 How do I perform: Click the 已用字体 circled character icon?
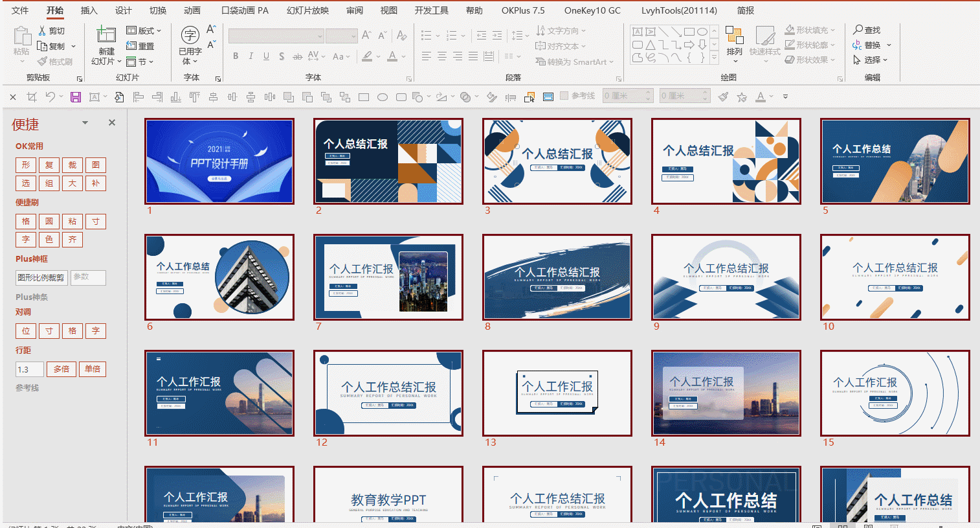(190, 35)
